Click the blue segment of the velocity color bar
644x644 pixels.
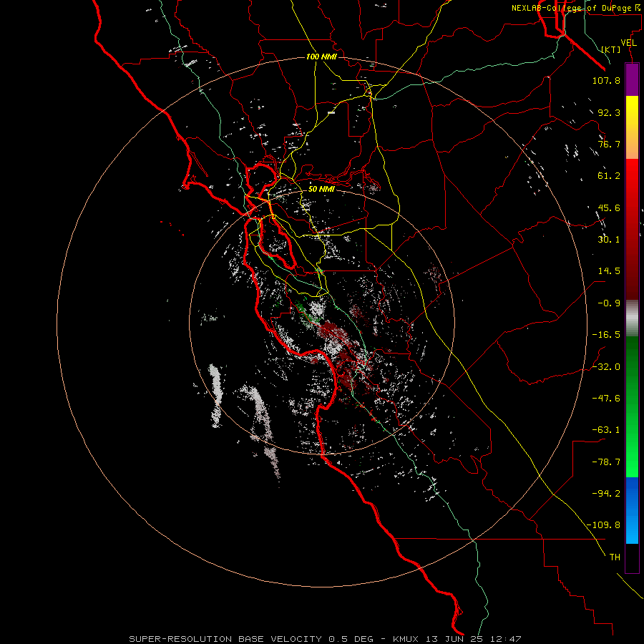pyautogui.click(x=632, y=510)
